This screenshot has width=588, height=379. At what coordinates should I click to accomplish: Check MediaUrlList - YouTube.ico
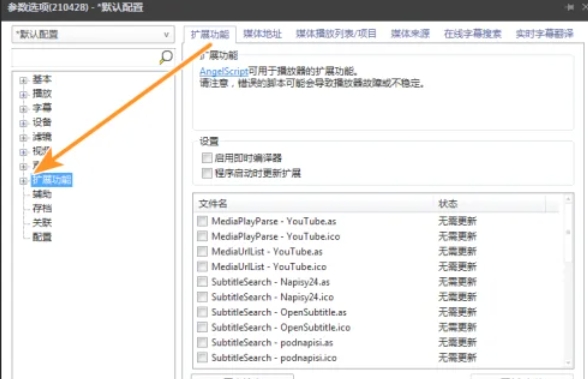point(202,267)
